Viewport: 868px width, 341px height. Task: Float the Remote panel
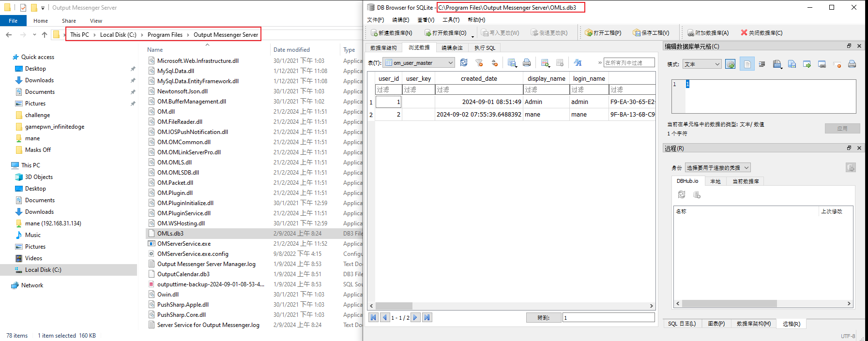pyautogui.click(x=849, y=148)
